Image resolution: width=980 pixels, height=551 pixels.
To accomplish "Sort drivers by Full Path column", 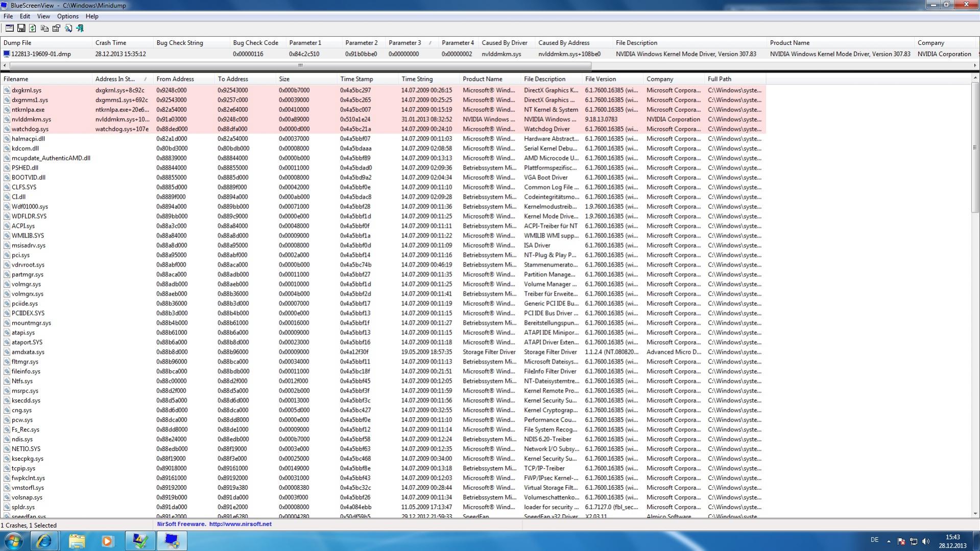I will [x=735, y=79].
